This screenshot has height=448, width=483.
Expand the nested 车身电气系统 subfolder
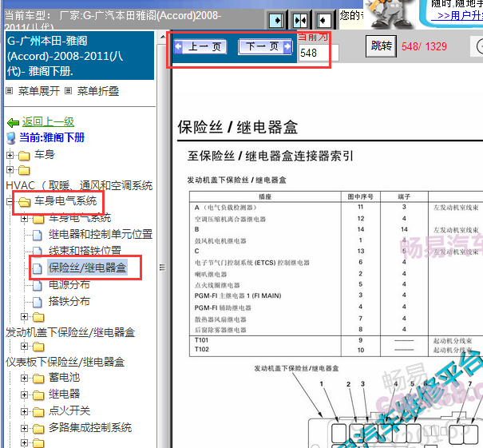(x=24, y=219)
